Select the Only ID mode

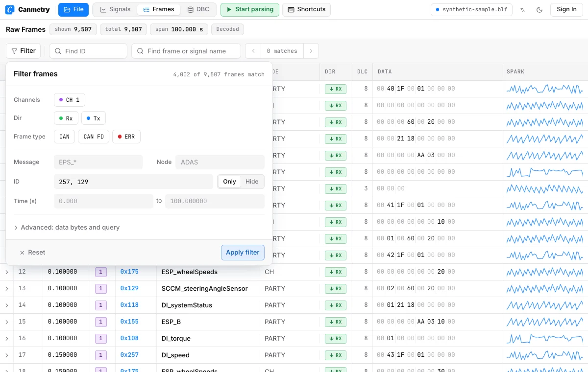229,182
